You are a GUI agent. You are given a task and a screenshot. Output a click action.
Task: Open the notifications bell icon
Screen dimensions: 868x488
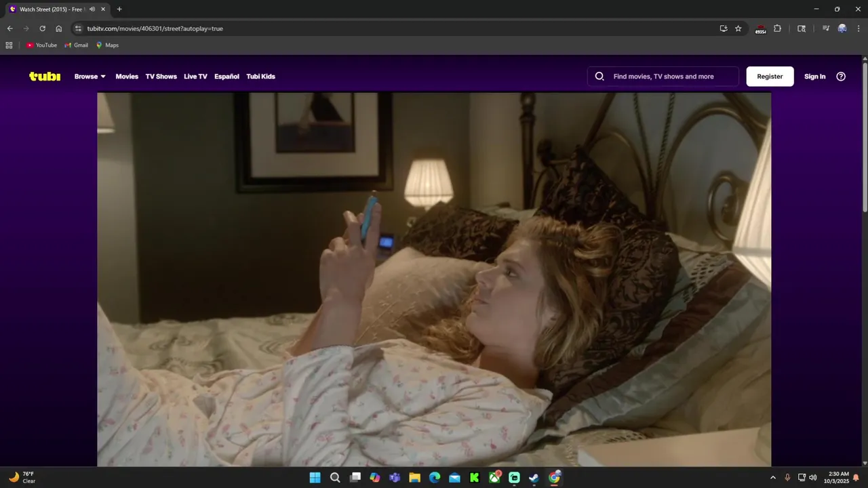click(x=856, y=478)
